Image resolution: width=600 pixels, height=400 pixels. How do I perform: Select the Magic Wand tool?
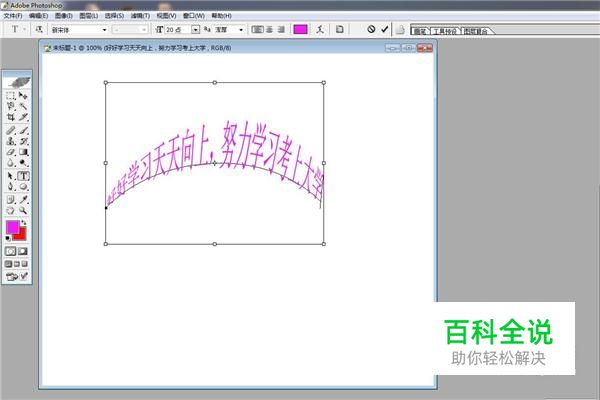point(23,106)
